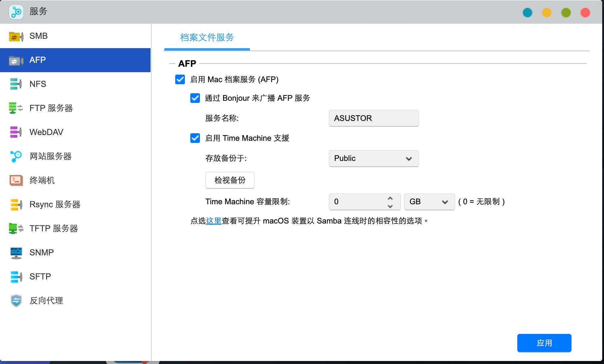Select the SMB service icon in sidebar
The width and height of the screenshot is (604, 364).
point(17,36)
